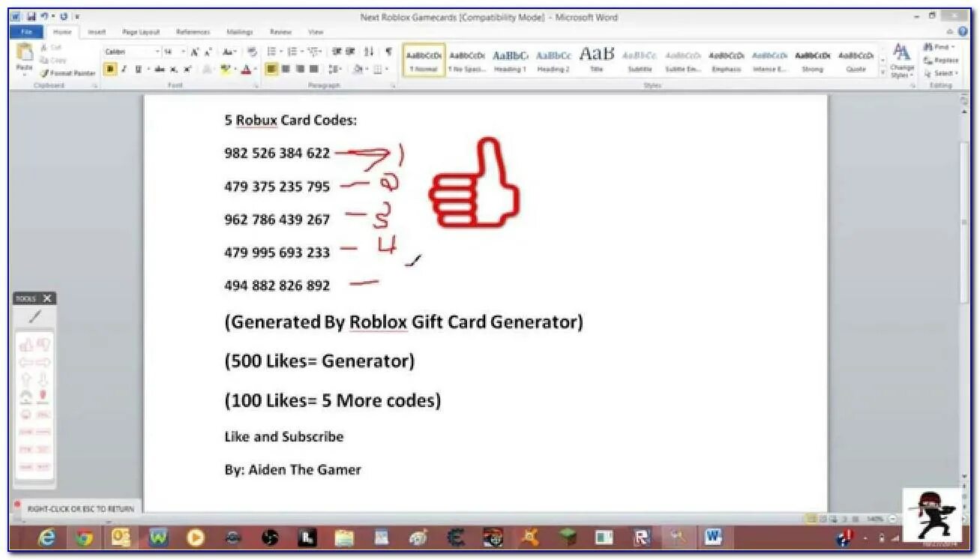Switch to the Mailings tab

pos(239,32)
